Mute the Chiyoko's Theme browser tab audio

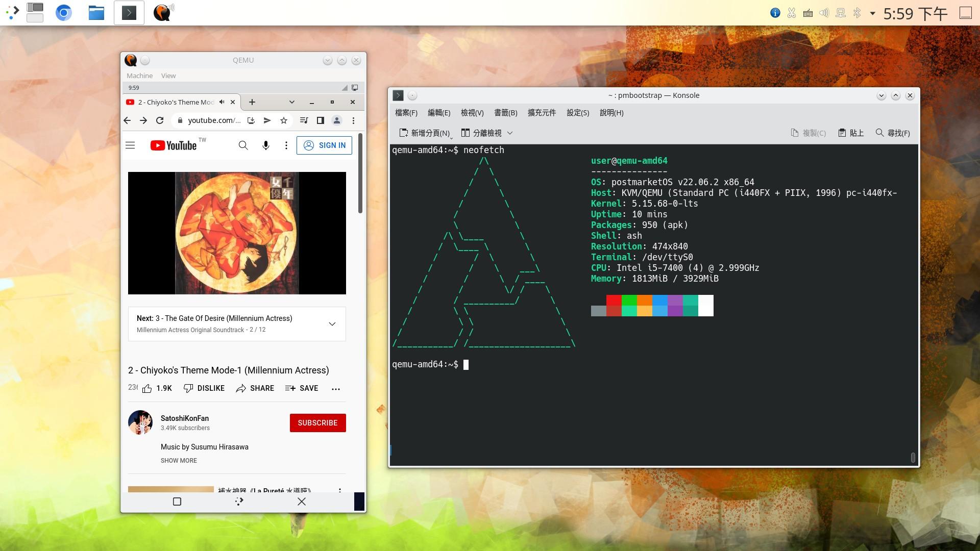[222, 102]
